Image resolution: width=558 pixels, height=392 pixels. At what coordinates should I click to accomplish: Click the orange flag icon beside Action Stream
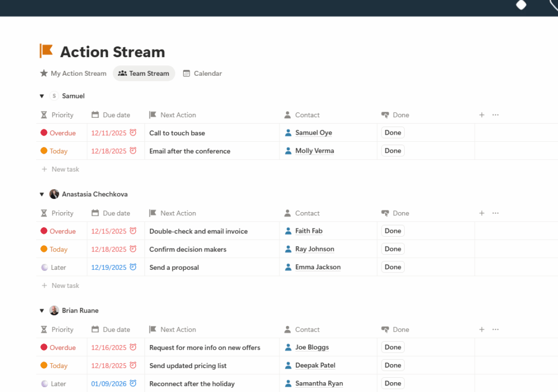(x=46, y=51)
